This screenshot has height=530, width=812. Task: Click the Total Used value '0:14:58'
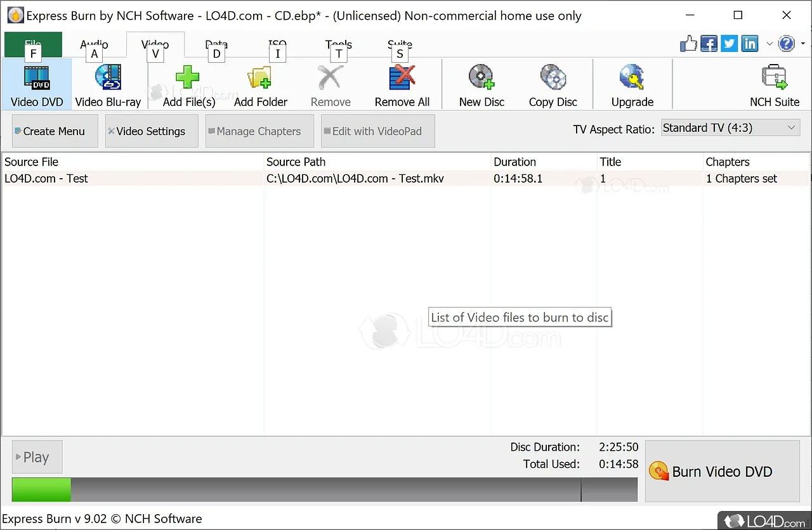tap(619, 464)
